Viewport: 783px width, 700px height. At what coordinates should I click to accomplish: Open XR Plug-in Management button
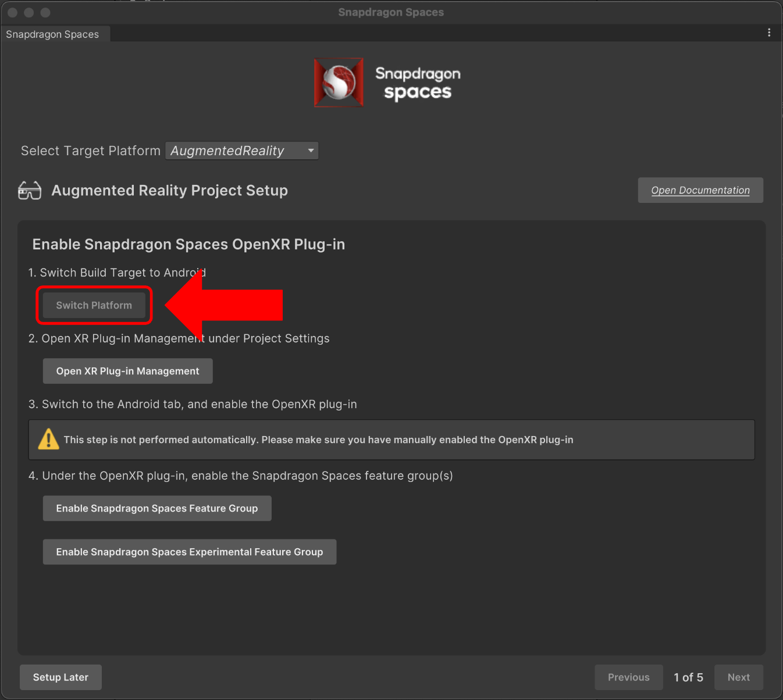[127, 371]
